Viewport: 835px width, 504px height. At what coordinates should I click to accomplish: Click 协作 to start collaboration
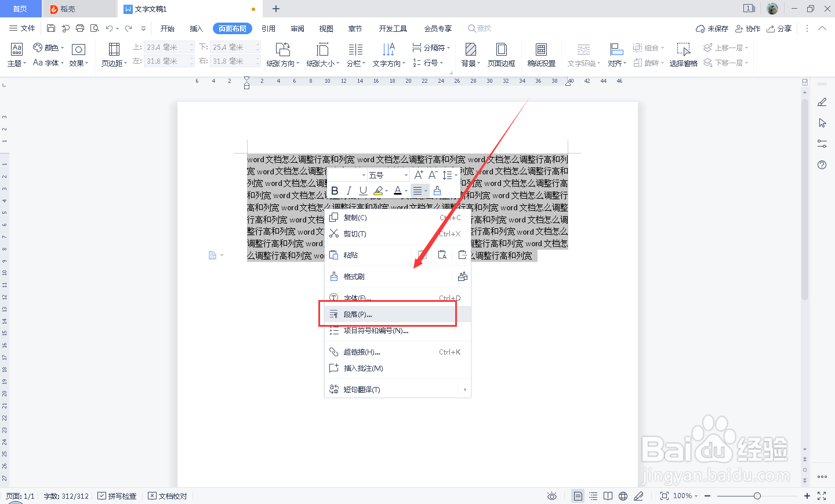746,28
